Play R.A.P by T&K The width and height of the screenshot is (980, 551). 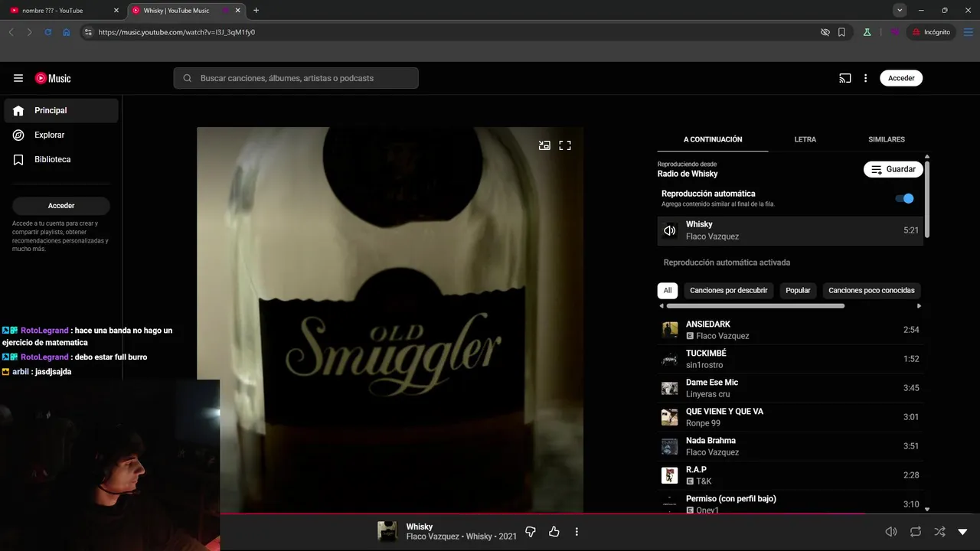tap(790, 475)
